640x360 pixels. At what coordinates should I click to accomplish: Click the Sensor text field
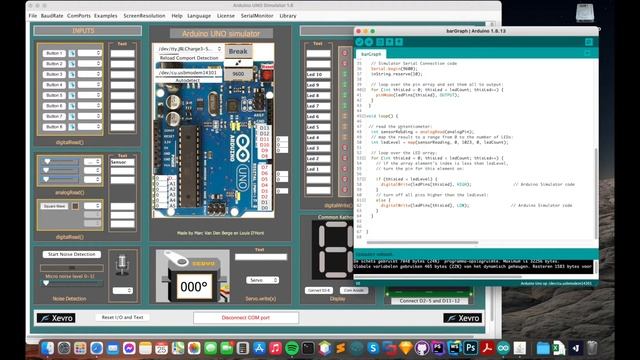pyautogui.click(x=122, y=162)
